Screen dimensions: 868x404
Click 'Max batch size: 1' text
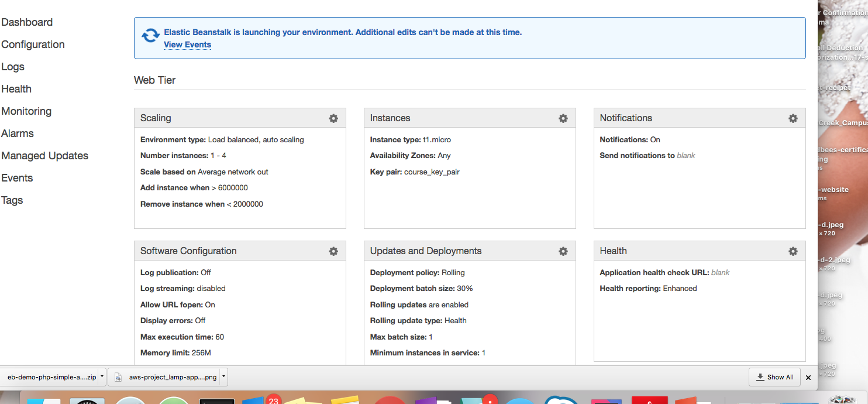coord(401,337)
